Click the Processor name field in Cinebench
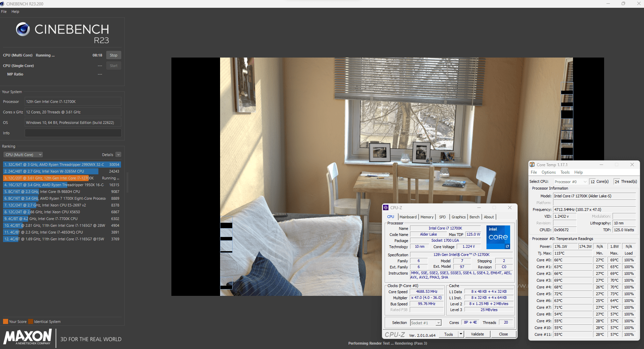 73,102
